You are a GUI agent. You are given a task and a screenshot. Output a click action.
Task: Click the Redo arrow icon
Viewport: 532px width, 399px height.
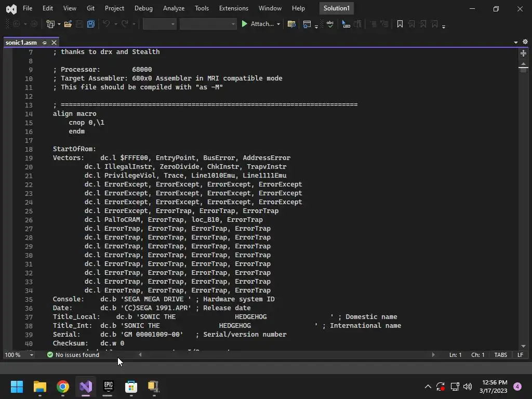[x=125, y=24]
